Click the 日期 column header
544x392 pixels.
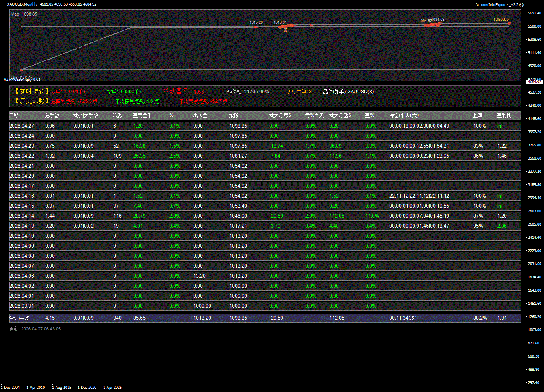tap(14, 116)
